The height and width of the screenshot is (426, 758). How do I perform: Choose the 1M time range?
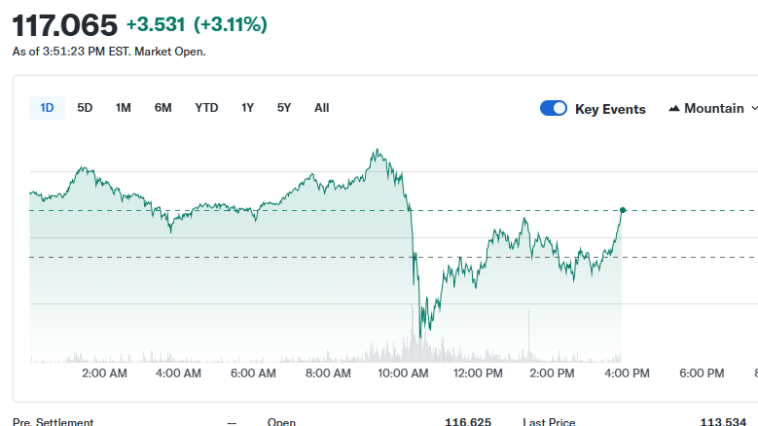[123, 108]
